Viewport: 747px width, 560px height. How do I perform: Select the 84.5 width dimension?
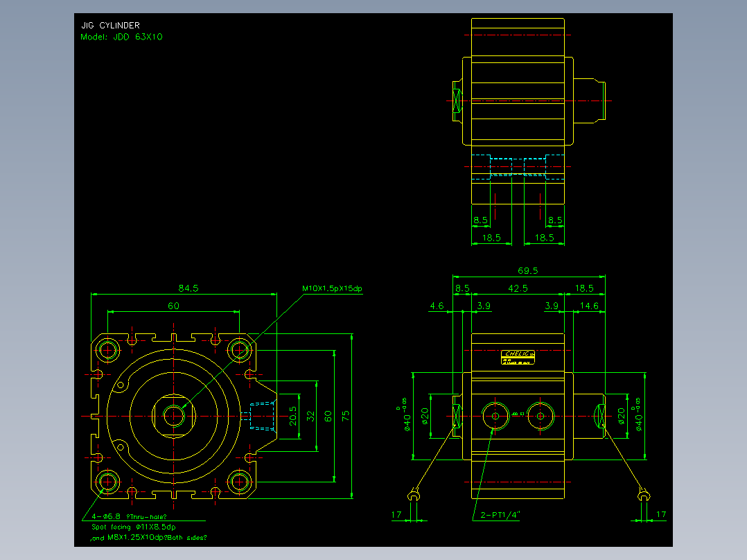click(x=188, y=288)
